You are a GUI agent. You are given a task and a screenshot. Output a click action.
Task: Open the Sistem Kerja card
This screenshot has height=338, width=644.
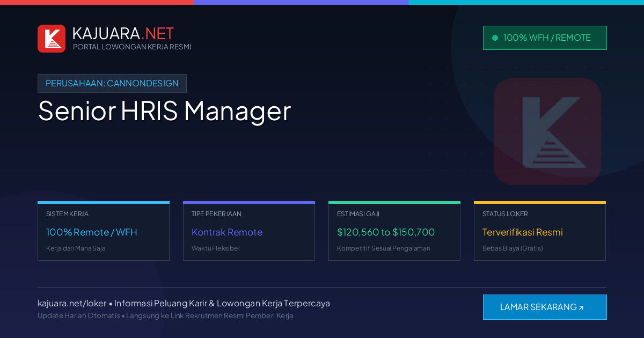104,231
